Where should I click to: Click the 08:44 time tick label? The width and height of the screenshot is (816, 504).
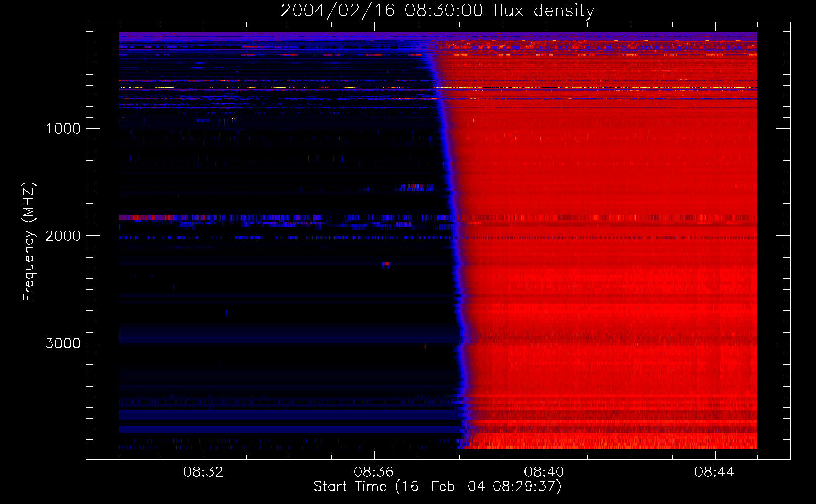(715, 472)
